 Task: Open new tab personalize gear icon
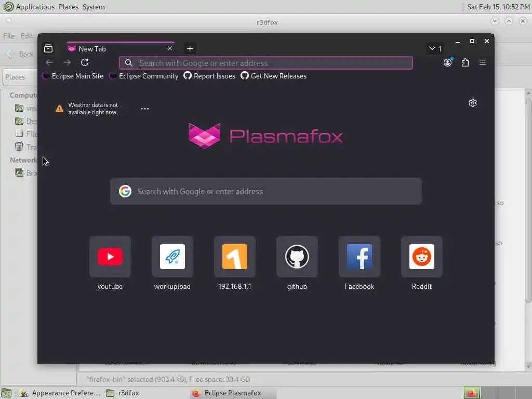473,103
